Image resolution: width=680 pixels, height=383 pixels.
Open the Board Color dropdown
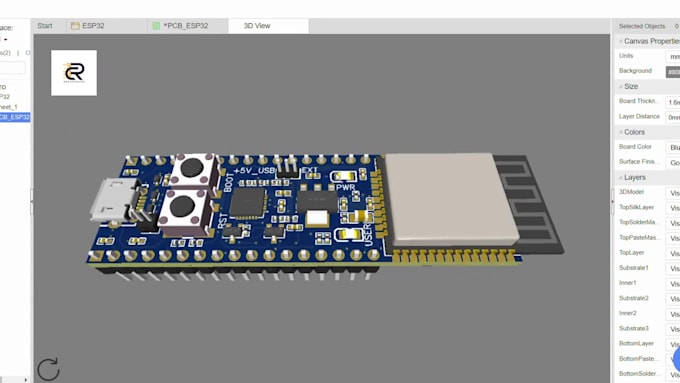click(x=673, y=147)
